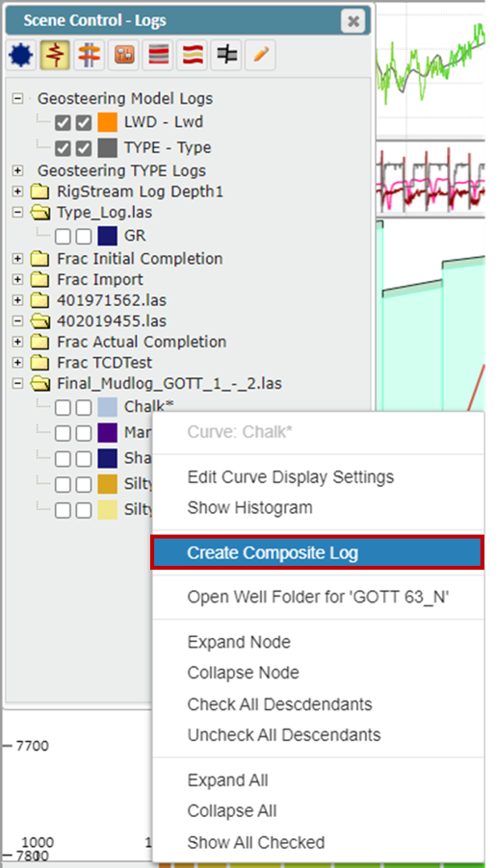496x868 pixels.
Task: Expand the Frac Initial Completion folder
Action: (x=17, y=259)
